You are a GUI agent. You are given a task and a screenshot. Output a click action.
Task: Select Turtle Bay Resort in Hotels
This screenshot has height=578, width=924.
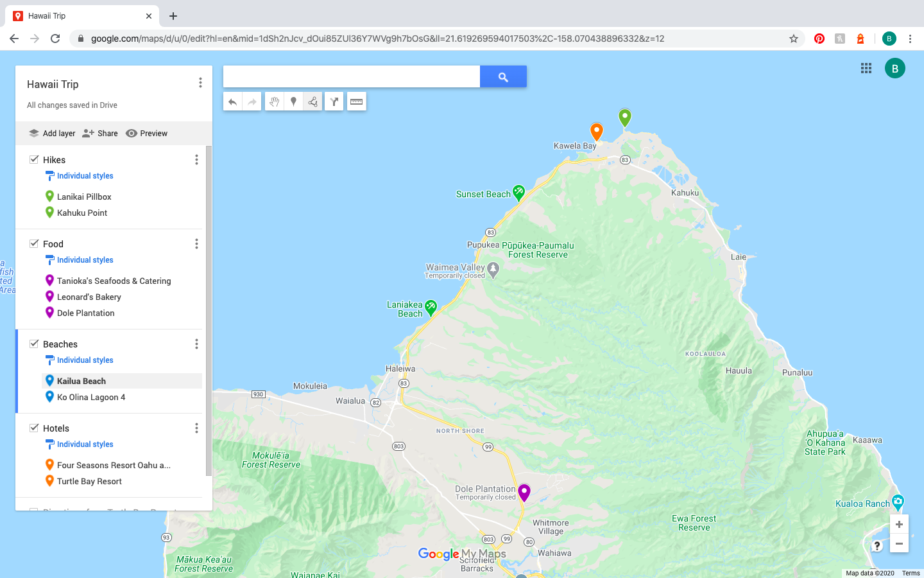coord(89,481)
